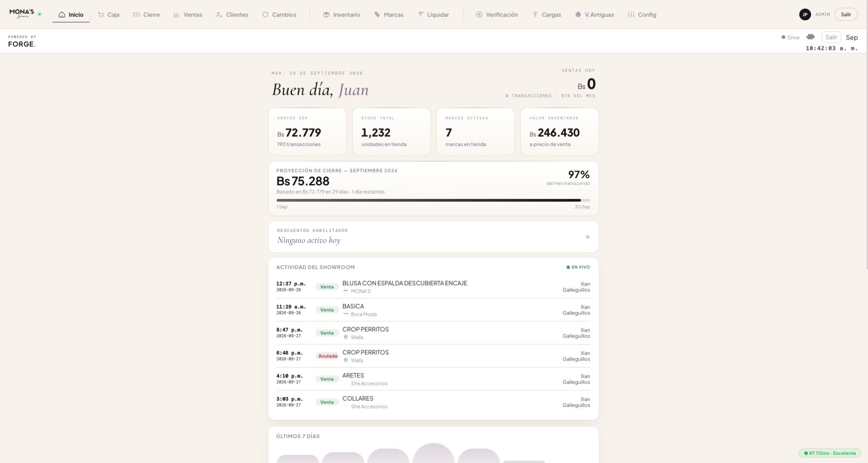The width and height of the screenshot is (868, 463).
Task: Click the MONA'S brand label under BLUSA
Action: (x=361, y=291)
